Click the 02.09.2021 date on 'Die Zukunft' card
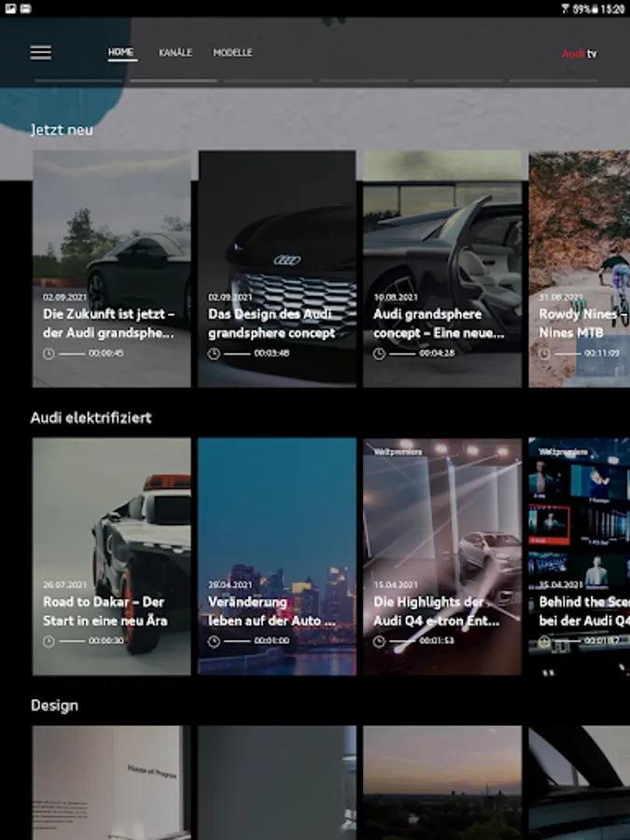 [x=64, y=297]
